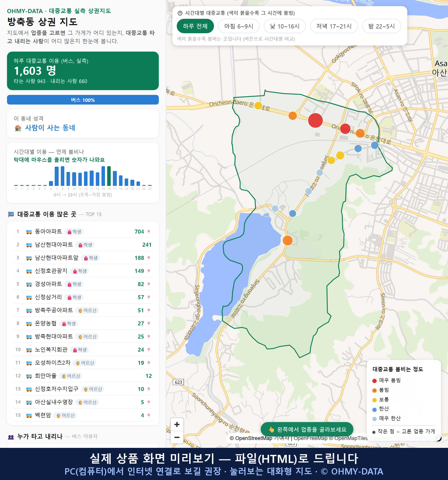Click the blue 한산 legend swatch
The image size is (448, 480).
click(374, 410)
